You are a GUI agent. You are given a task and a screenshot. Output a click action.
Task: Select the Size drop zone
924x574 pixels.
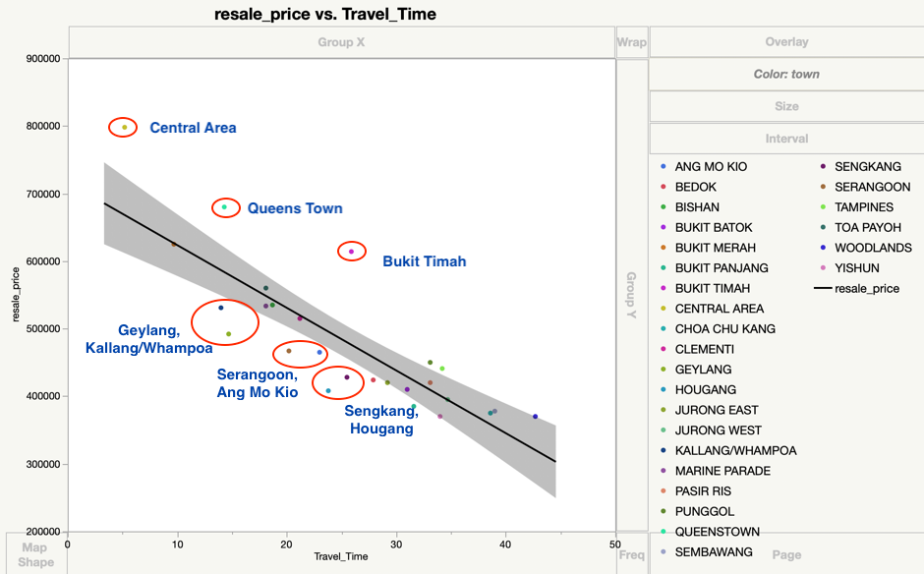coord(786,106)
